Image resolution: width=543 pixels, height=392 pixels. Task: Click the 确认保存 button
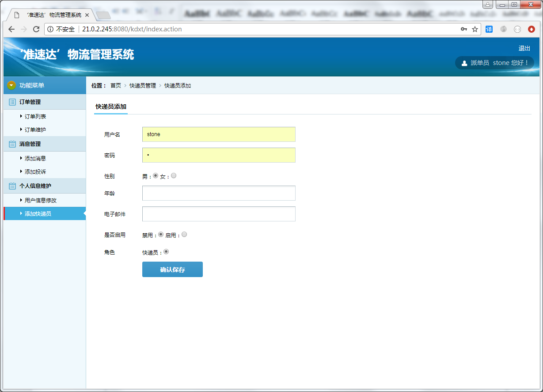[x=172, y=270]
